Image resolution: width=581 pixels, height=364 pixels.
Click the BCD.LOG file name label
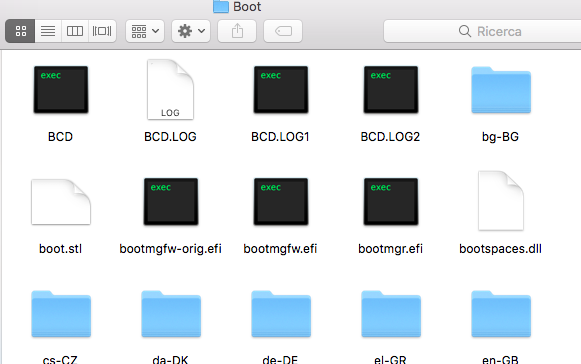coord(170,137)
